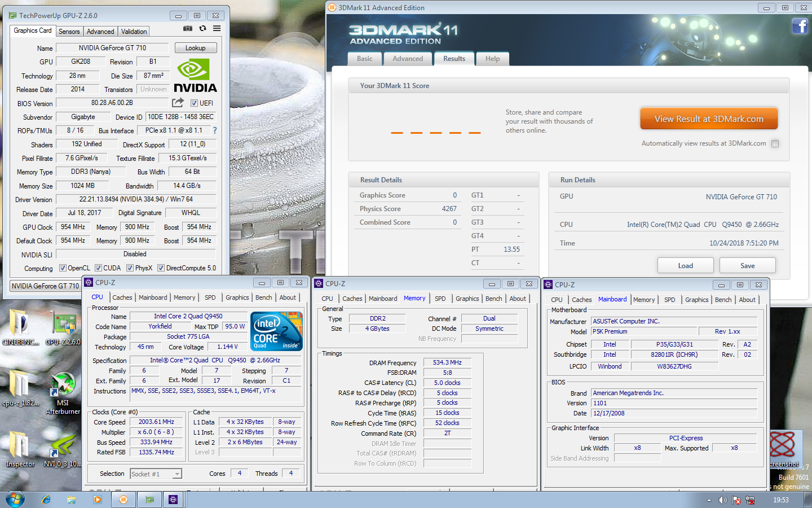
Task: Click the orange 3DMark taskbar icon
Action: [x=123, y=500]
